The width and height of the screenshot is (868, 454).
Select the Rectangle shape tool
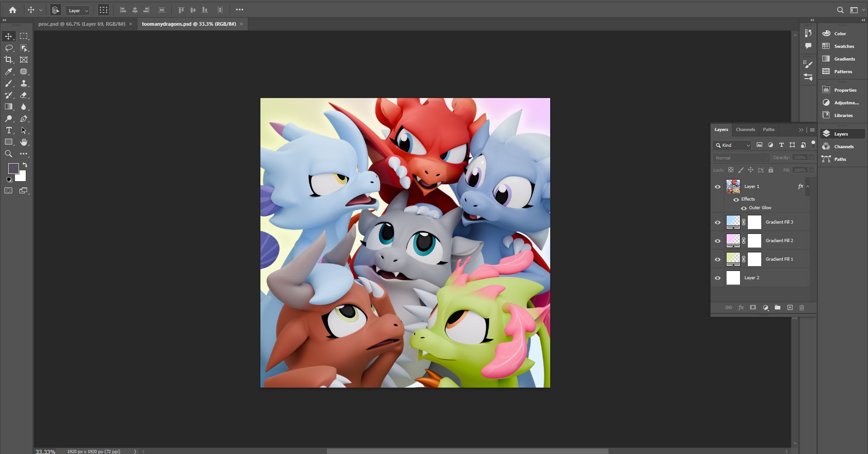9,142
